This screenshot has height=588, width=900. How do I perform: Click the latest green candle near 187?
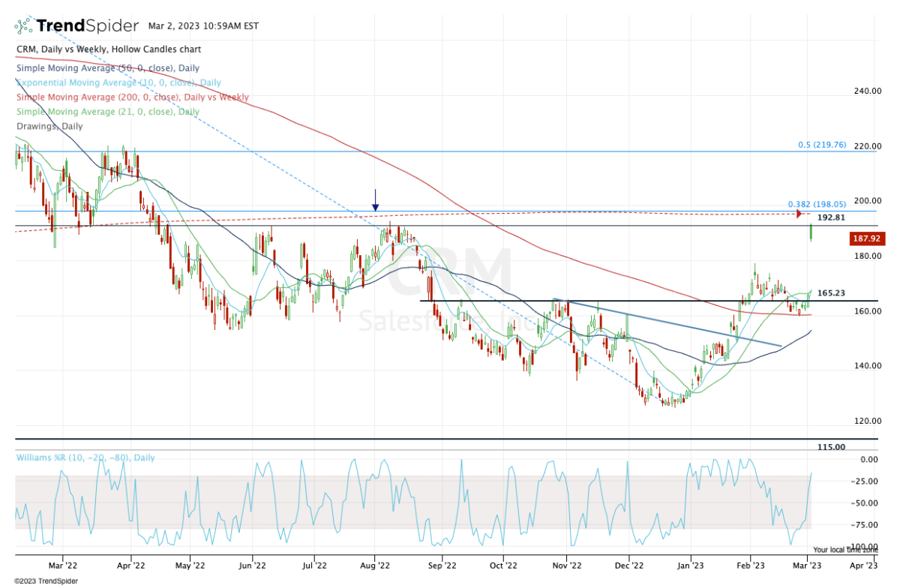pos(811,232)
